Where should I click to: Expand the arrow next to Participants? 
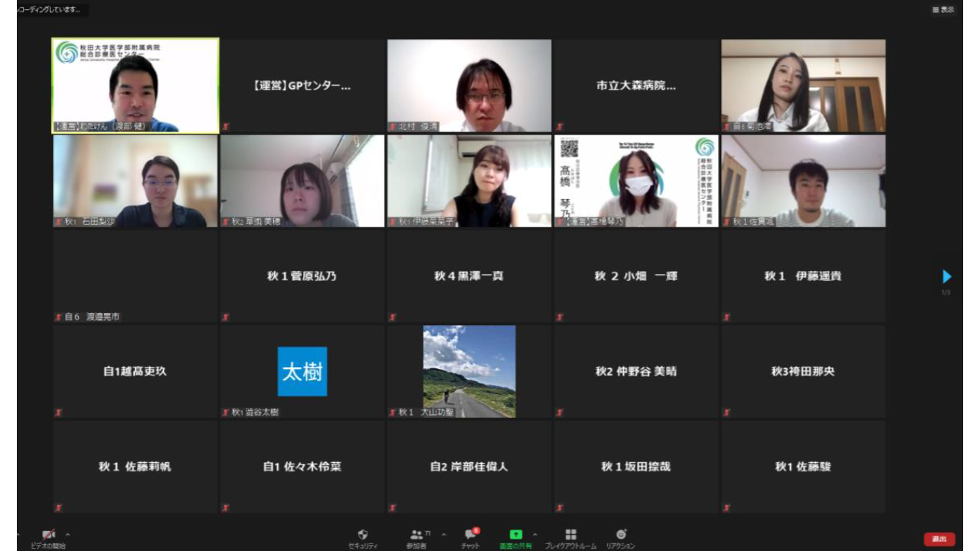[443, 534]
